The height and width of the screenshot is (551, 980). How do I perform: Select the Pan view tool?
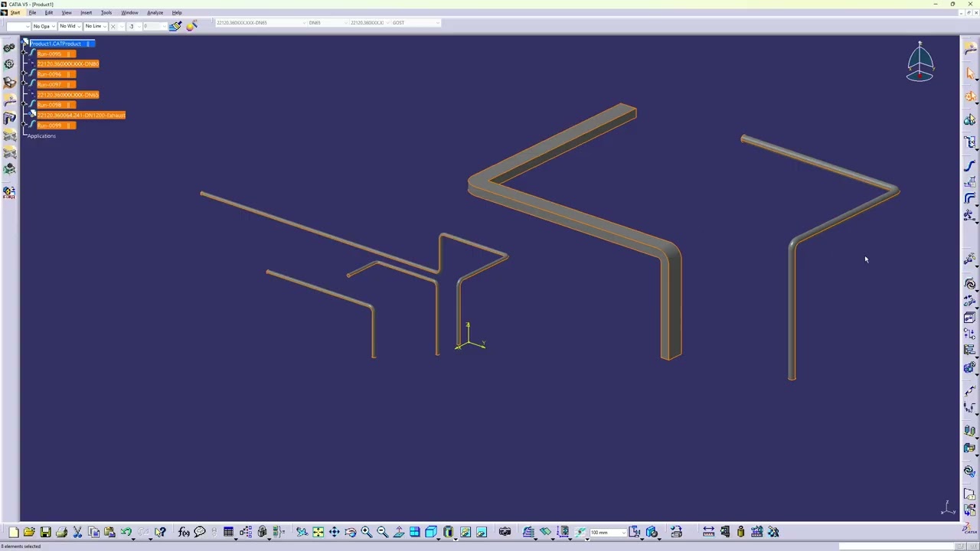click(334, 532)
